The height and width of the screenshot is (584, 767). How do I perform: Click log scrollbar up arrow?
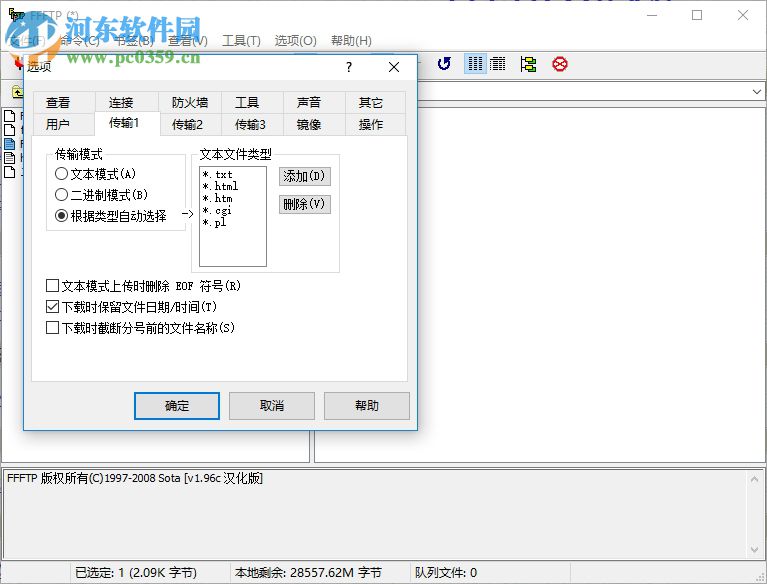pos(754,479)
